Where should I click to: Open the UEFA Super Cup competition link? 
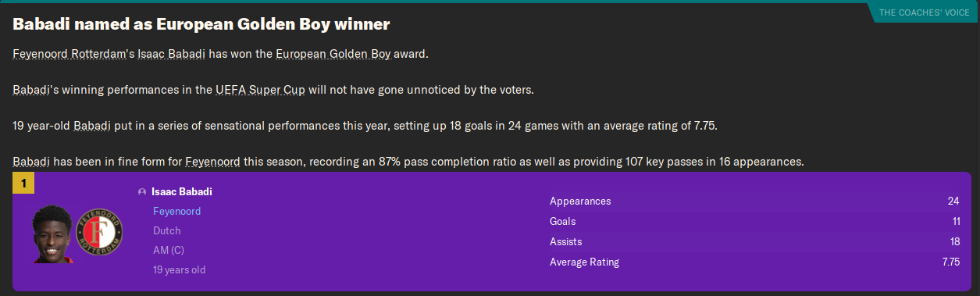click(260, 90)
